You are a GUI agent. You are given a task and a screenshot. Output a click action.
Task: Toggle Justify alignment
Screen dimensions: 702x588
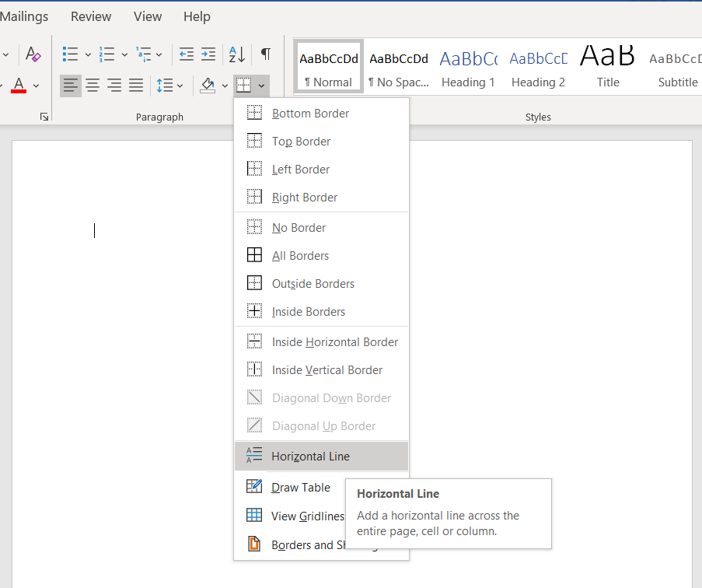coord(136,86)
